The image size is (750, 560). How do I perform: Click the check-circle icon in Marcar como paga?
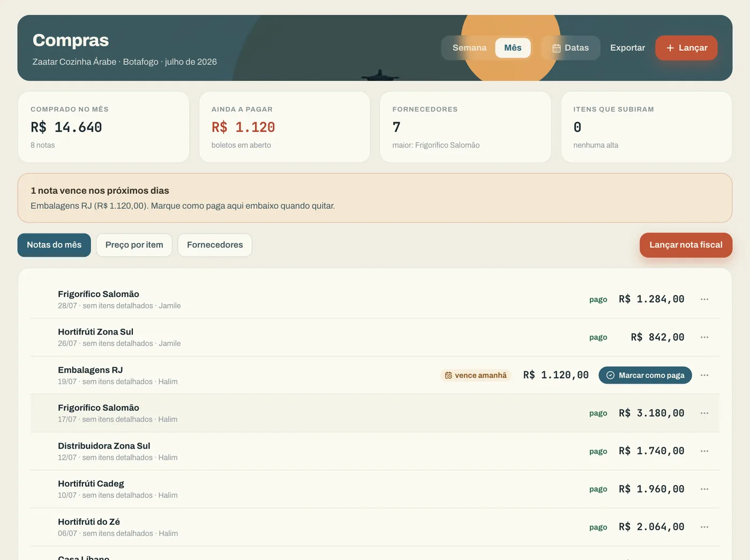click(x=610, y=375)
